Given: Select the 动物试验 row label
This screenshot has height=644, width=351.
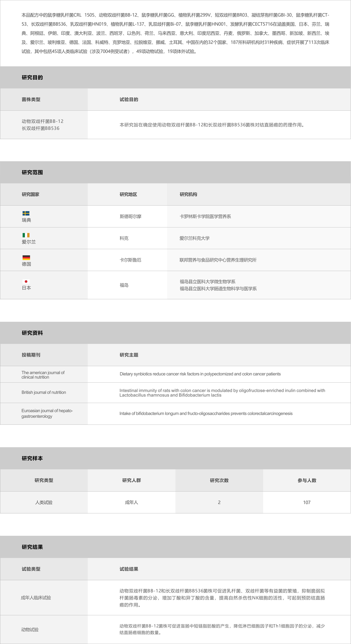Looking at the screenshot, I should 30,629.
